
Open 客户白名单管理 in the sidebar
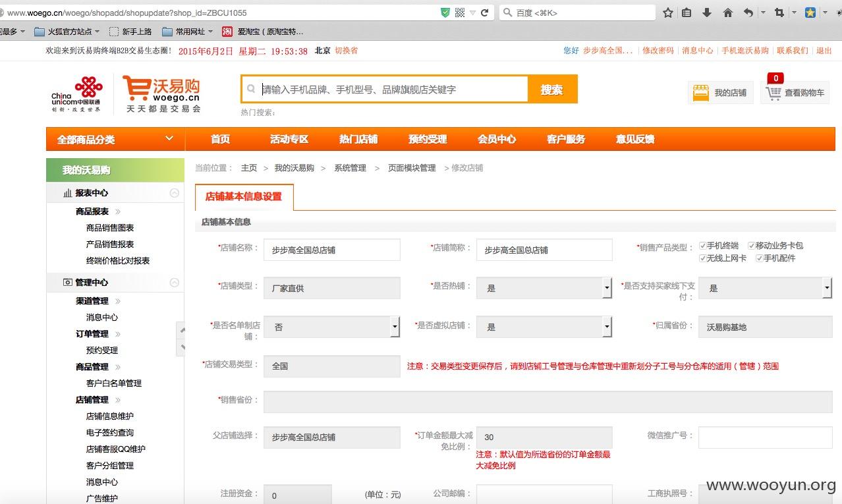[114, 383]
